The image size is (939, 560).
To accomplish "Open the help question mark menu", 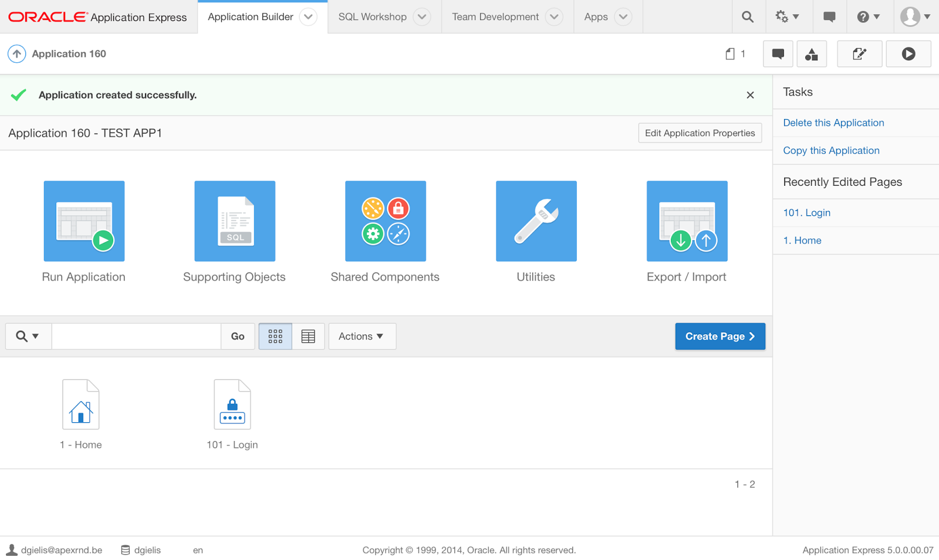I will pos(869,17).
